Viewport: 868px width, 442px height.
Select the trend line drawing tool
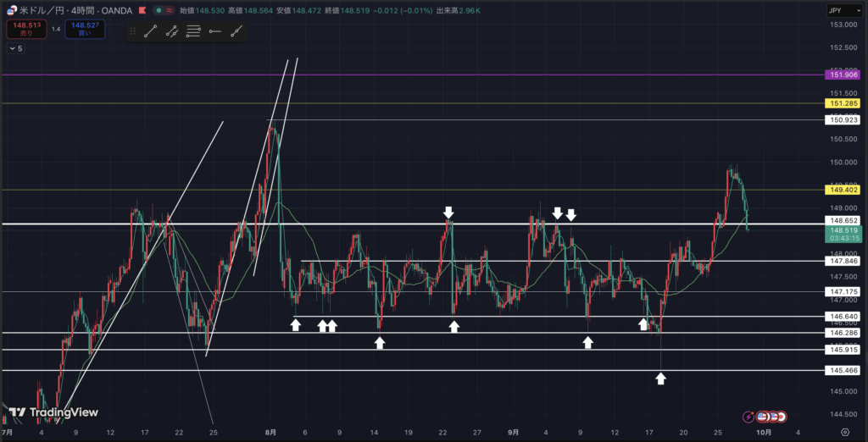(x=151, y=32)
